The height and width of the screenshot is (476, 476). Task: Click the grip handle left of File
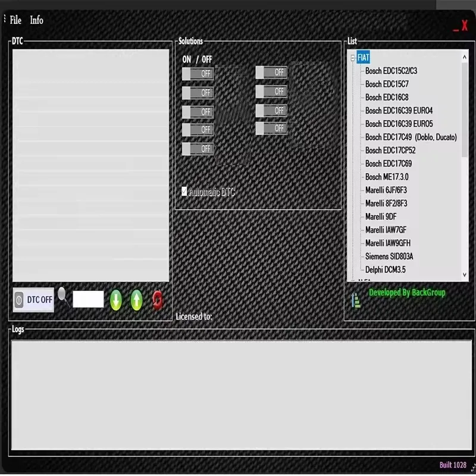click(x=5, y=19)
